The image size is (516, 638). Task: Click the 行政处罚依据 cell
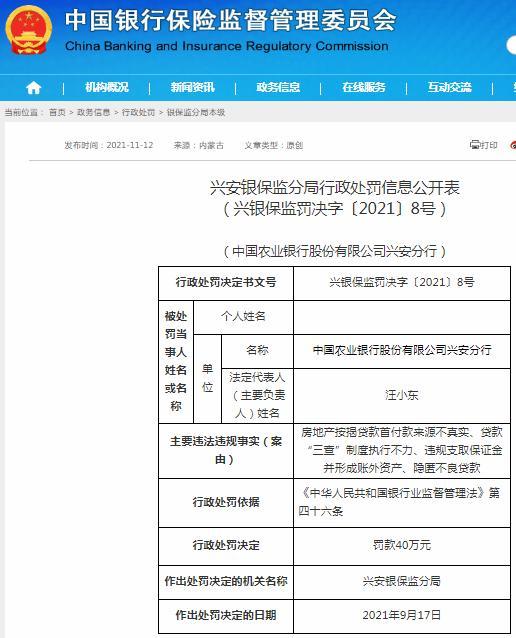tap(226, 503)
